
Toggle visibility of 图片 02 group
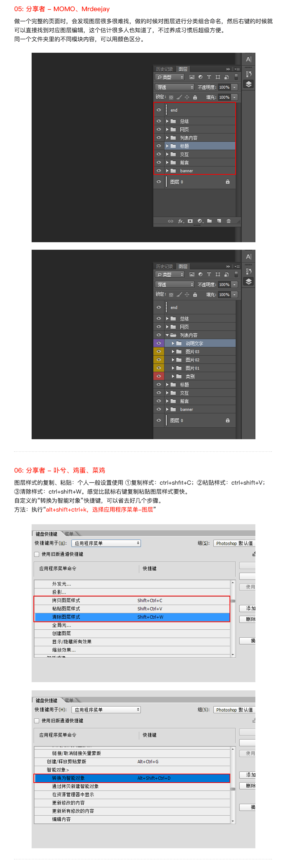click(x=159, y=360)
